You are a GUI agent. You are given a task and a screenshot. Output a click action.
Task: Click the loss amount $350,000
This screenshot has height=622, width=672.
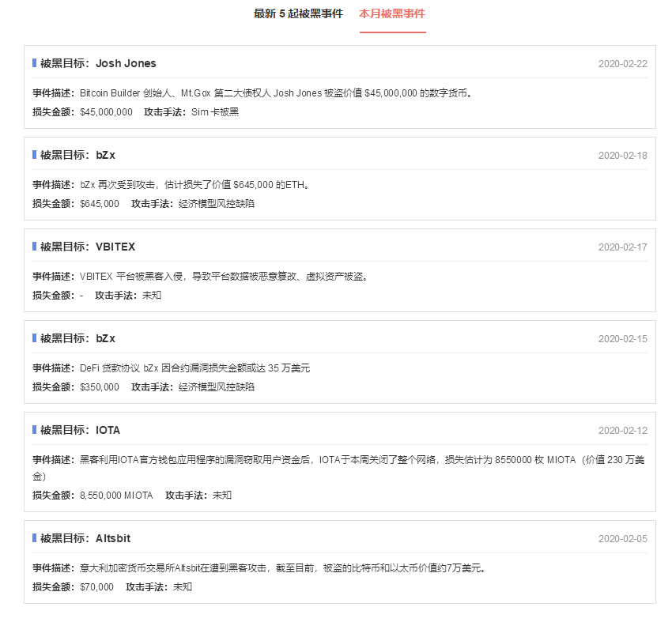(x=100, y=387)
